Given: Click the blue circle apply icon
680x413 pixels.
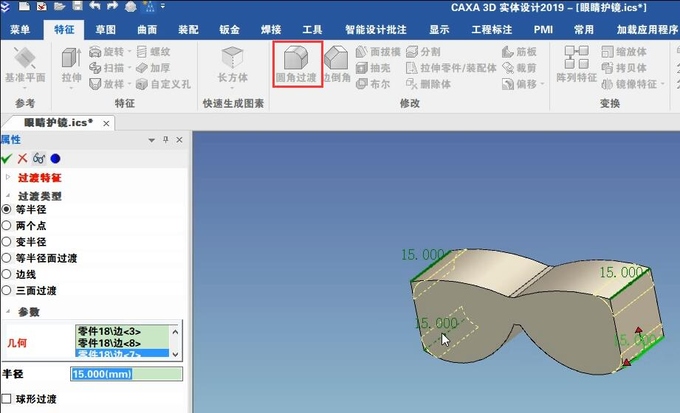Looking at the screenshot, I should pyautogui.click(x=55, y=159).
